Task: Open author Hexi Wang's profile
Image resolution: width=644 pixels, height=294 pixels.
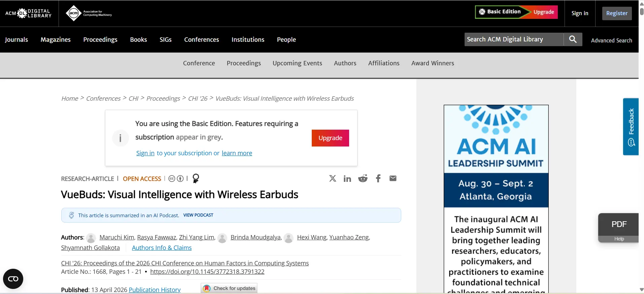Action: point(312,237)
